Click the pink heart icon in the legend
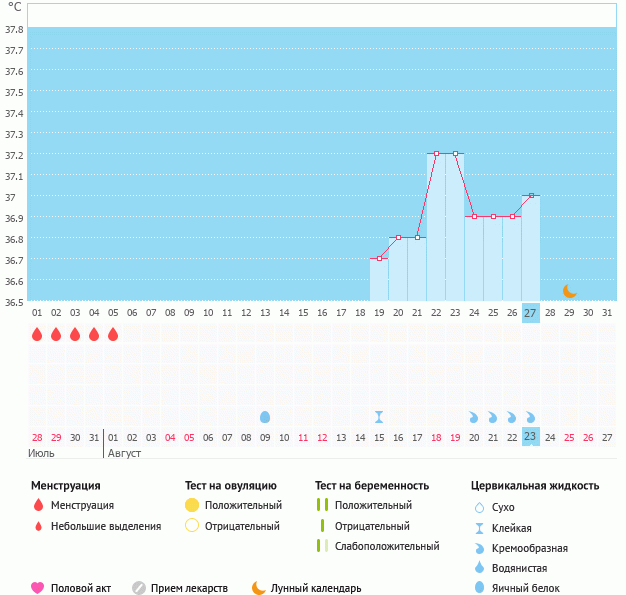 (38, 588)
